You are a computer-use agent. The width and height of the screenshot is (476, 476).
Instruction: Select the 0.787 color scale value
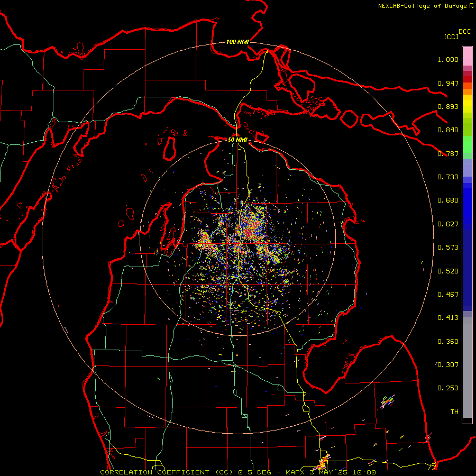[448, 153]
